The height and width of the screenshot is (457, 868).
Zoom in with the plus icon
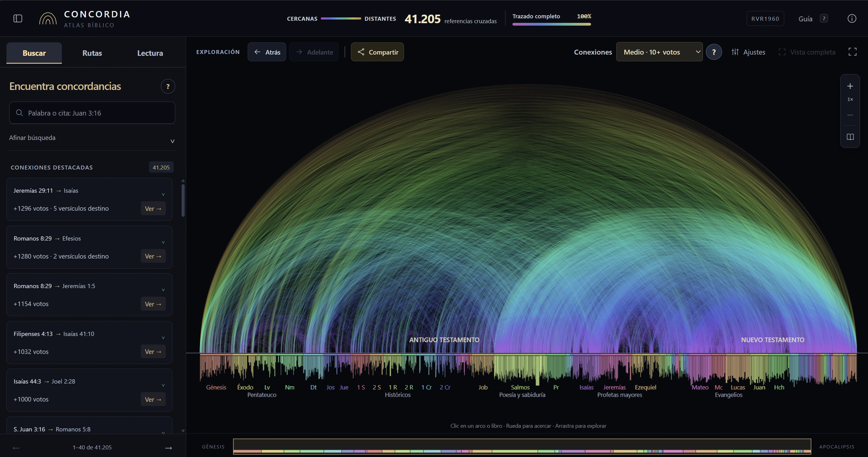pyautogui.click(x=850, y=86)
